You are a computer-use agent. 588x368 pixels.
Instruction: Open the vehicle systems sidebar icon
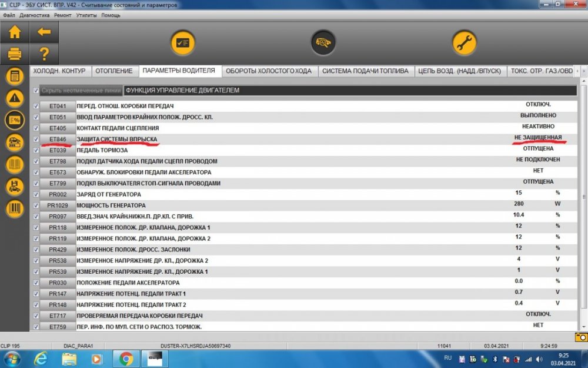pos(15,142)
